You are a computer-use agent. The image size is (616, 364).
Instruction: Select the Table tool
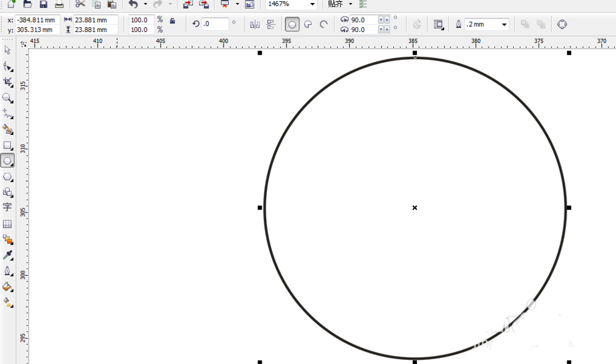pos(7,224)
